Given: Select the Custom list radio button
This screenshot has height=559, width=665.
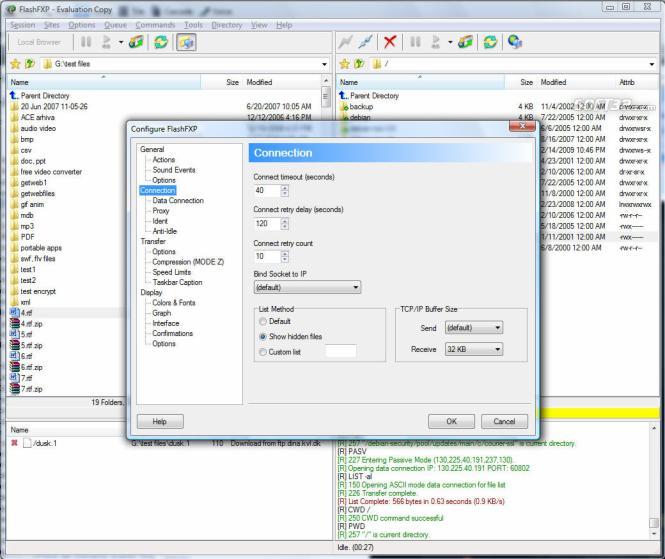Looking at the screenshot, I should click(x=263, y=352).
